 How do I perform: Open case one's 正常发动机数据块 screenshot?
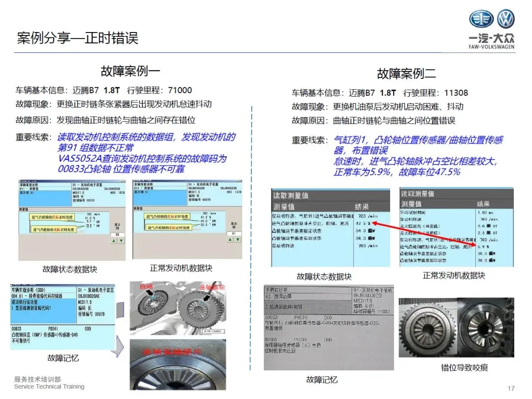[187, 219]
